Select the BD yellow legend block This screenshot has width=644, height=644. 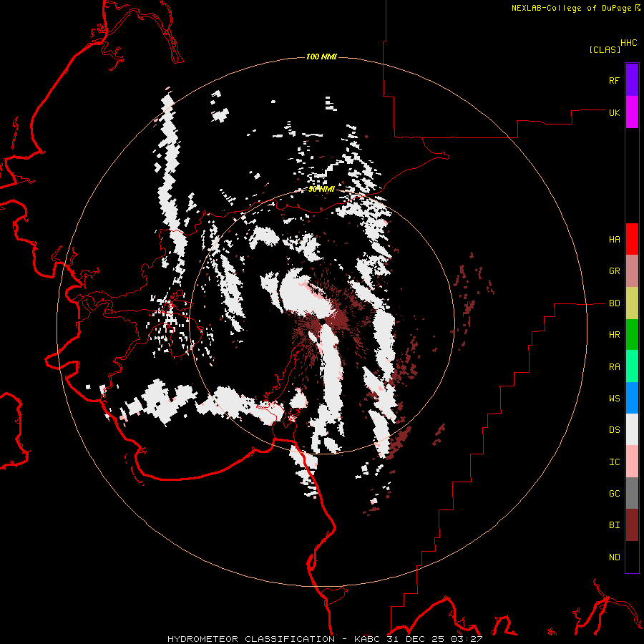tap(632, 303)
